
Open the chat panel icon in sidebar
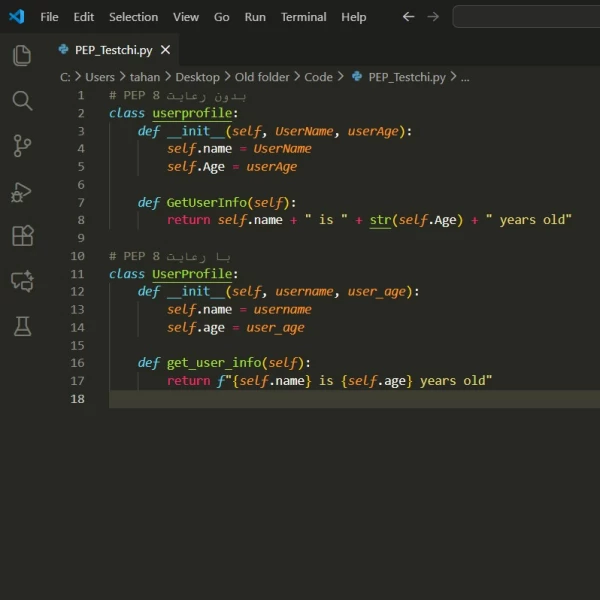[x=22, y=281]
